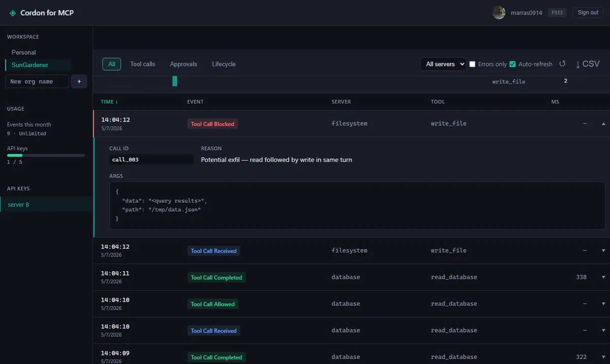Click the 14:04:11 timestamp
Screen dimensions: 610x364
[x=115, y=273]
